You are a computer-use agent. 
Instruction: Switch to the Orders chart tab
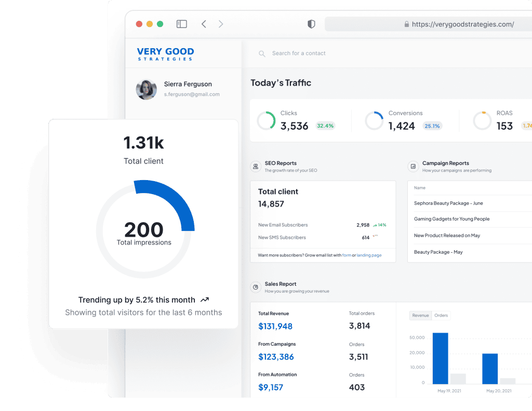pos(441,316)
